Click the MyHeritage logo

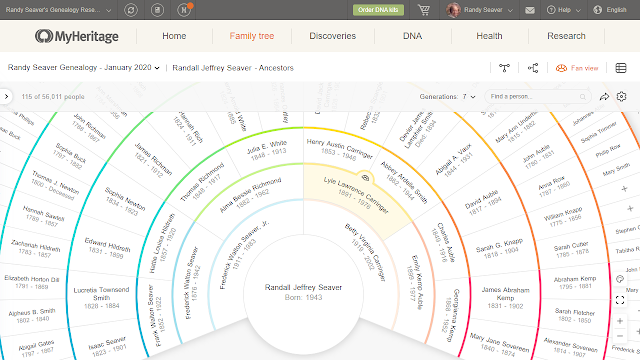pyautogui.click(x=77, y=36)
